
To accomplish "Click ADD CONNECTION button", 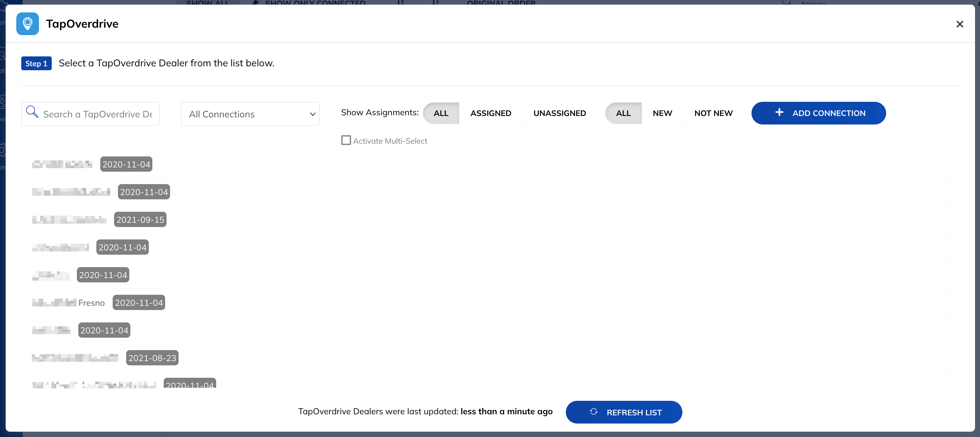I will [x=818, y=113].
